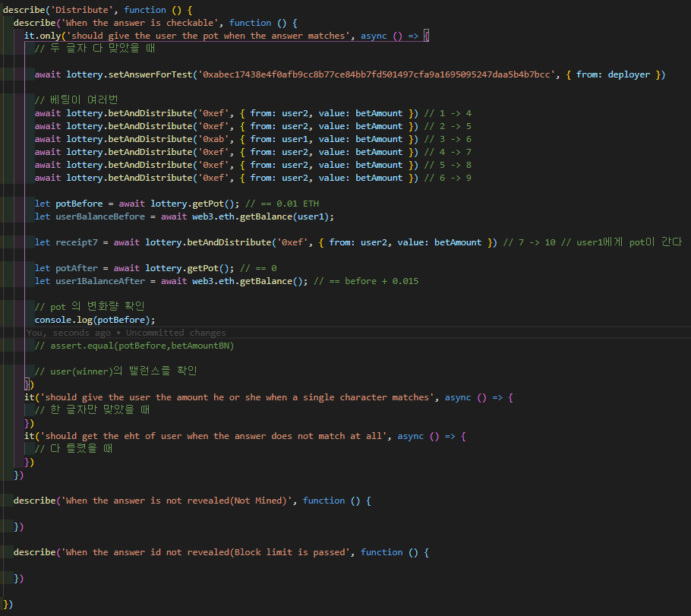
Task: Click 'When the answer is checkable' string
Action: (139, 23)
